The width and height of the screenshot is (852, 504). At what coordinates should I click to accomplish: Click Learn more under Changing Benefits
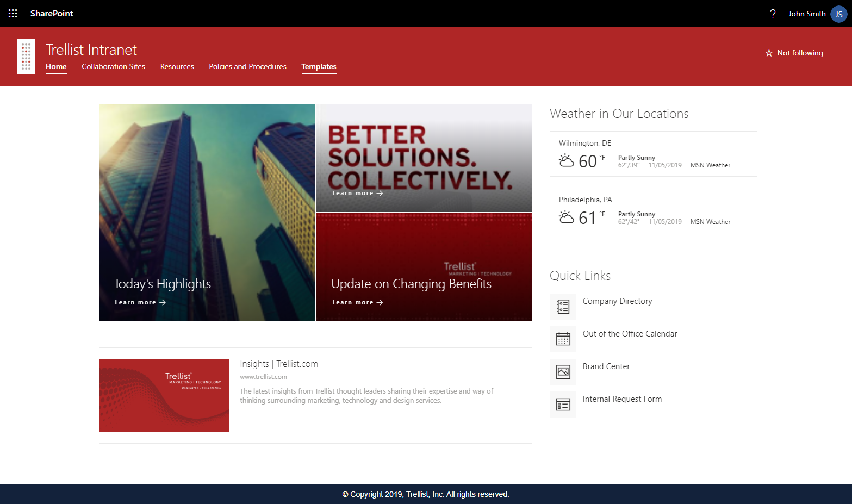[358, 302]
